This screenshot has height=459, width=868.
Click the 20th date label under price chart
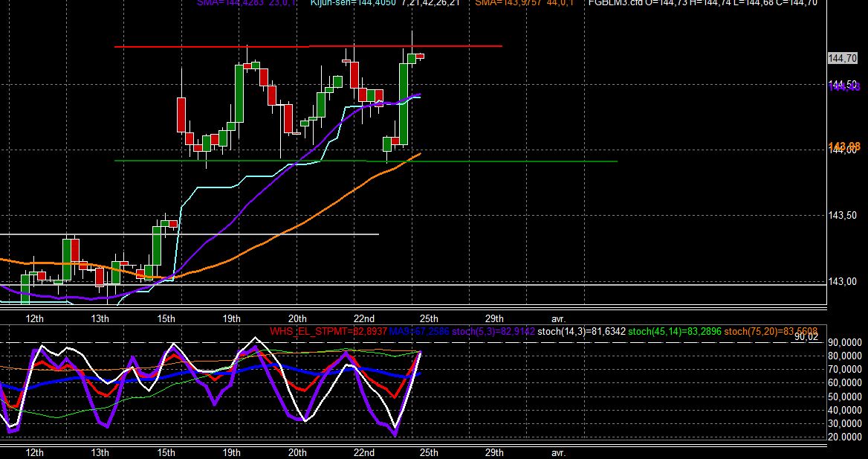click(297, 318)
